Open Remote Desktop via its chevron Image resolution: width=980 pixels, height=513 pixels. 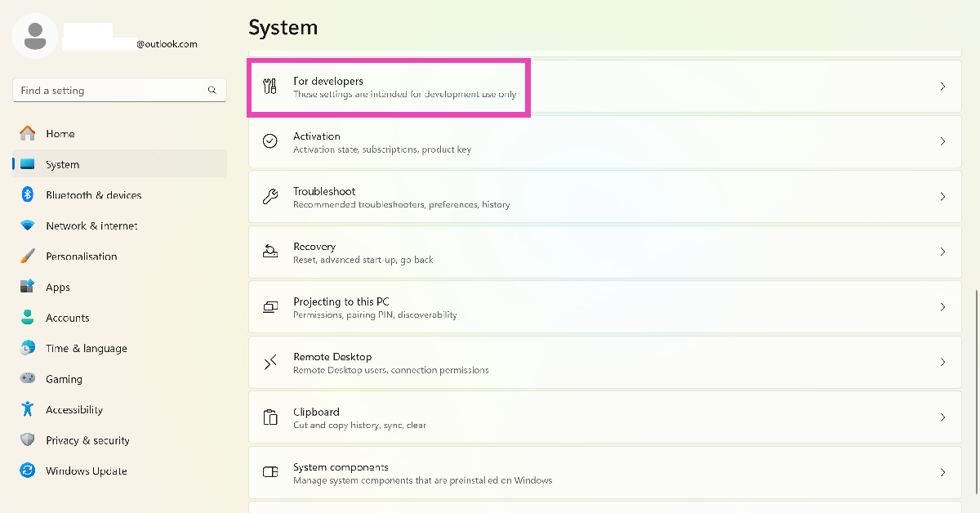coord(942,362)
